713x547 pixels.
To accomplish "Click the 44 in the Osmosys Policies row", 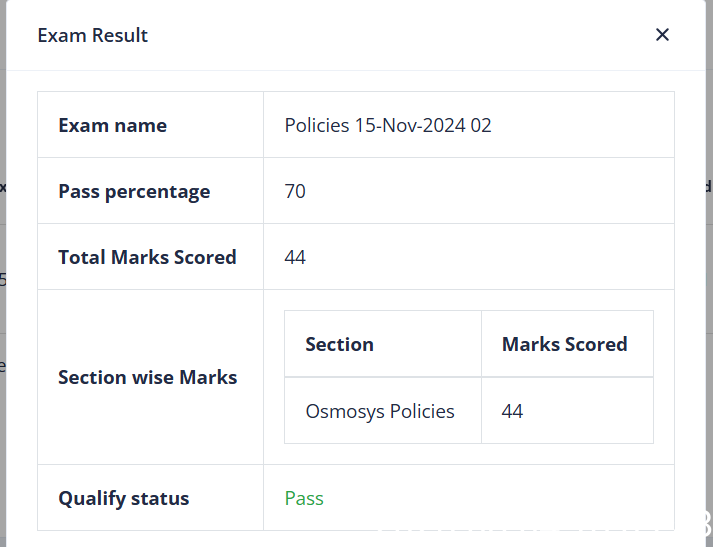I will 513,411.
